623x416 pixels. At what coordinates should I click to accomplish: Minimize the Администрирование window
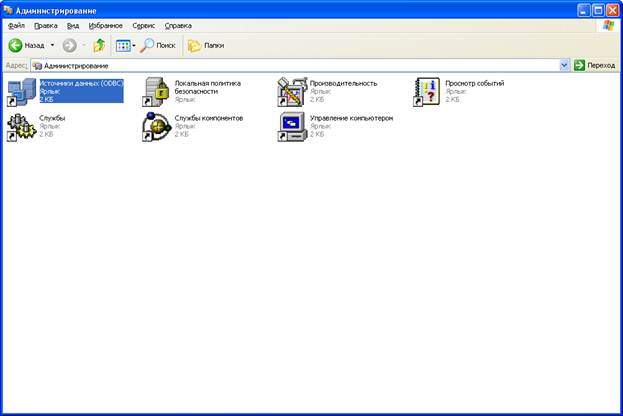click(x=584, y=10)
